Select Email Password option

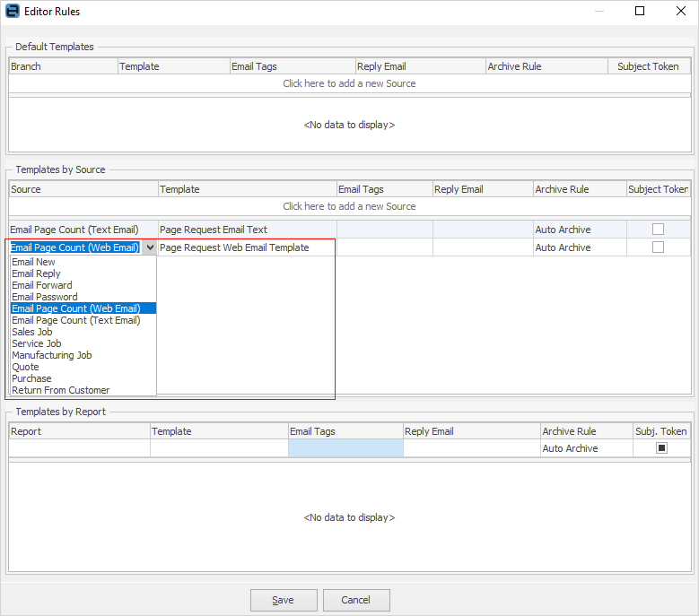[x=45, y=297]
